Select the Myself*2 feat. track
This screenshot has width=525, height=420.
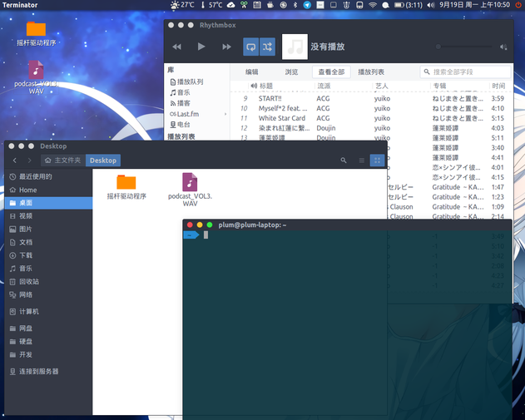pos(372,108)
